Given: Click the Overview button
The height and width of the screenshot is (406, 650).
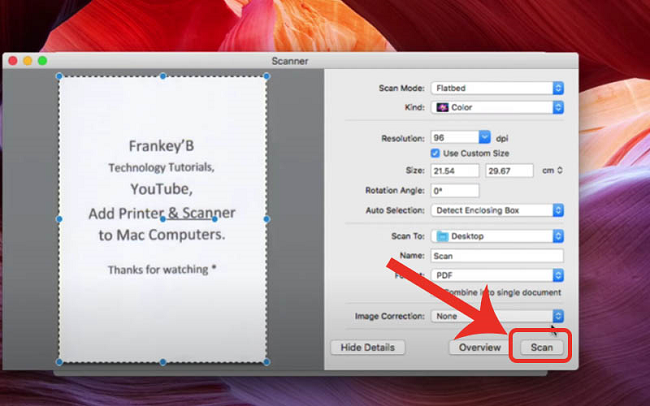Looking at the screenshot, I should coord(479,348).
